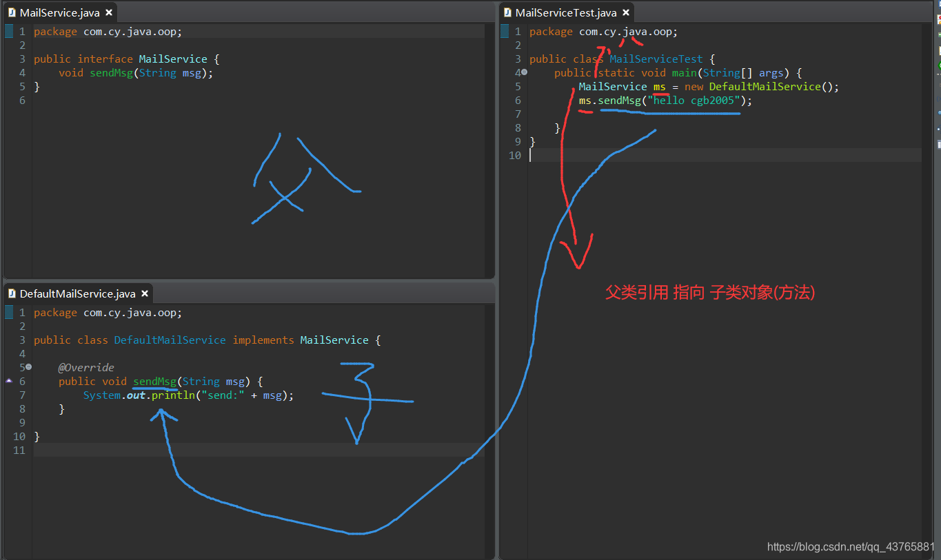Collapse the main method fold in MailServiceTest.java

coord(524,72)
